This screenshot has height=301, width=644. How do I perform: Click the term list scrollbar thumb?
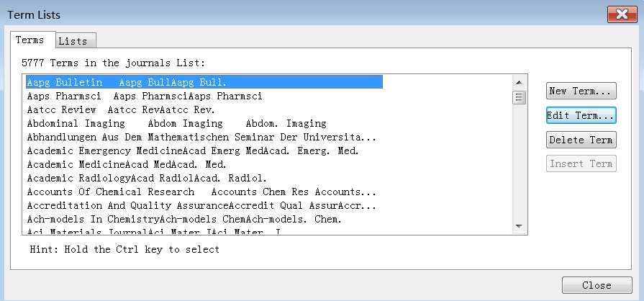(518, 98)
